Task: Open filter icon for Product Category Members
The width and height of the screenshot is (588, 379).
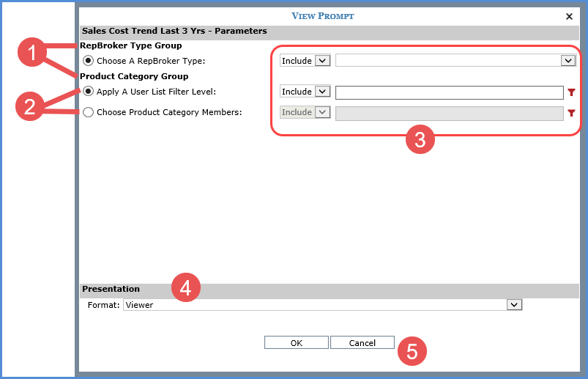Action: (571, 113)
